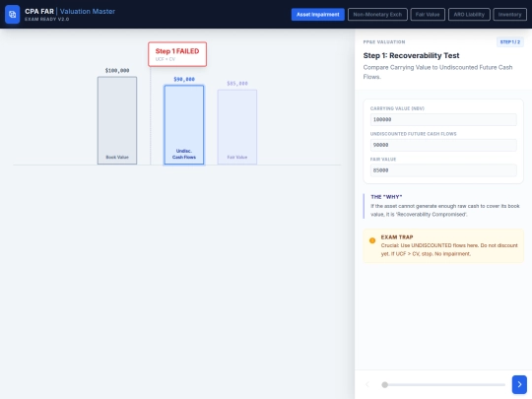Click the $90,000 value label
Image resolution: width=532 pixels, height=399 pixels.
click(x=184, y=79)
